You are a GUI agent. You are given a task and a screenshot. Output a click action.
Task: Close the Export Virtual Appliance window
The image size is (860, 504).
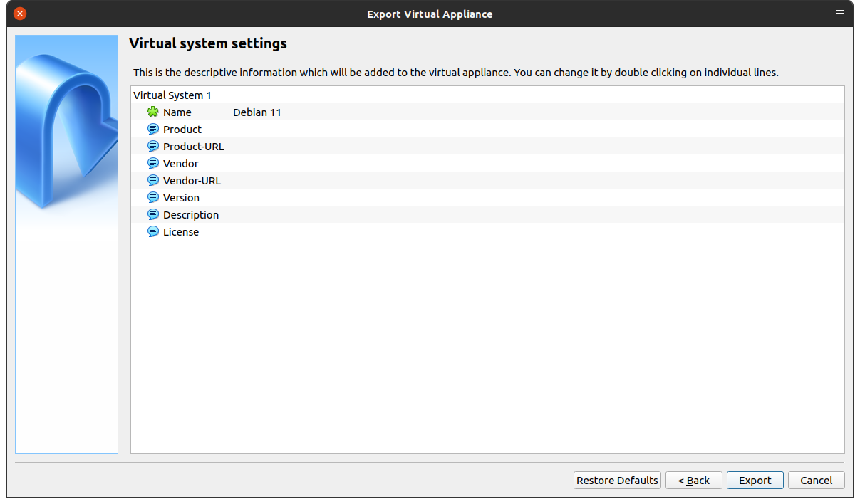(20, 14)
